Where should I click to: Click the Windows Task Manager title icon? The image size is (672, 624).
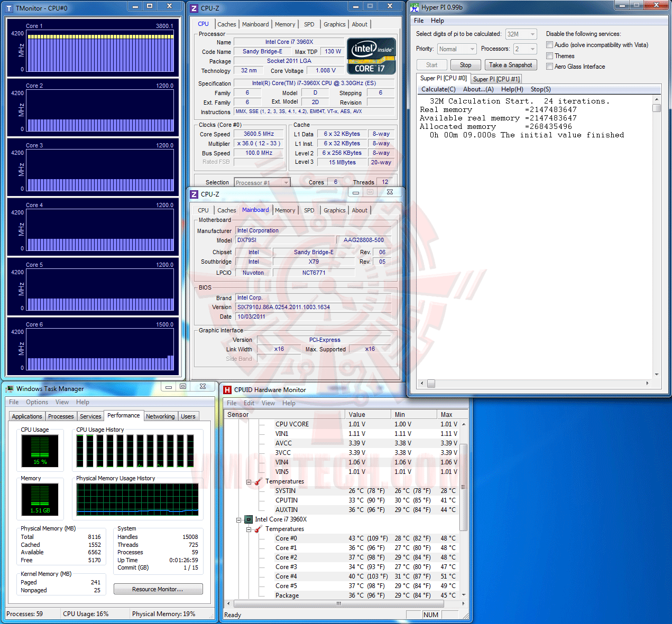pos(10,389)
